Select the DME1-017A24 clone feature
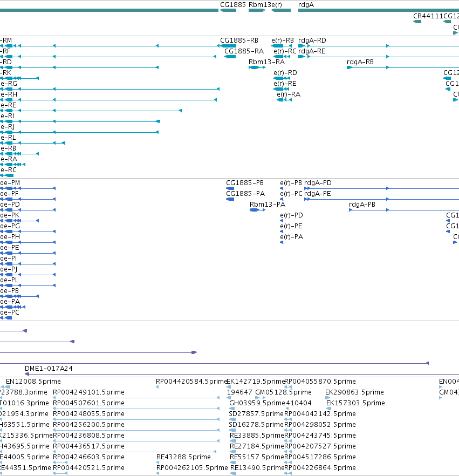 [x=242, y=374]
